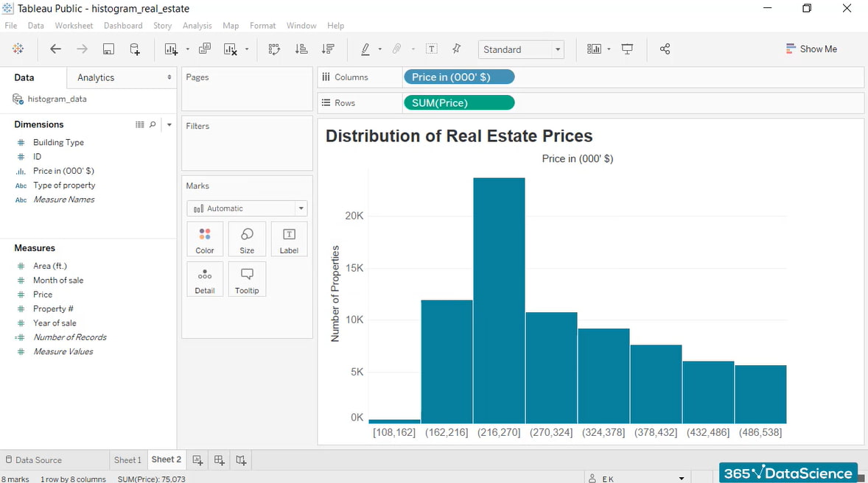Duplicate the current sheet
This screenshot has width=868, height=483.
click(x=205, y=49)
